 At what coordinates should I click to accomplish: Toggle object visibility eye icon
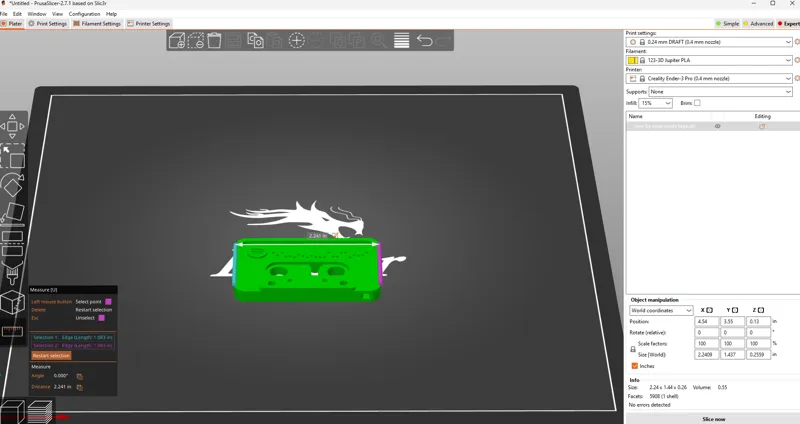(717, 127)
